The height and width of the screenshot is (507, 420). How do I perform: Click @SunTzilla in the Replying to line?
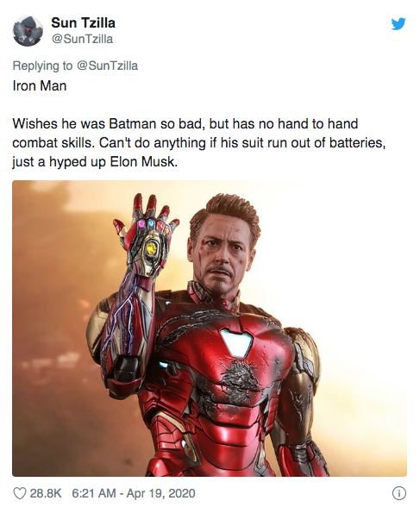tap(107, 66)
